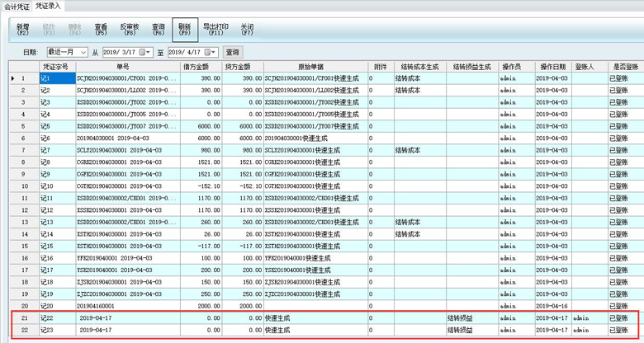This screenshot has width=644, height=343.
Task: Click the 新增 (F2) toolbar button
Action: [x=22, y=30]
